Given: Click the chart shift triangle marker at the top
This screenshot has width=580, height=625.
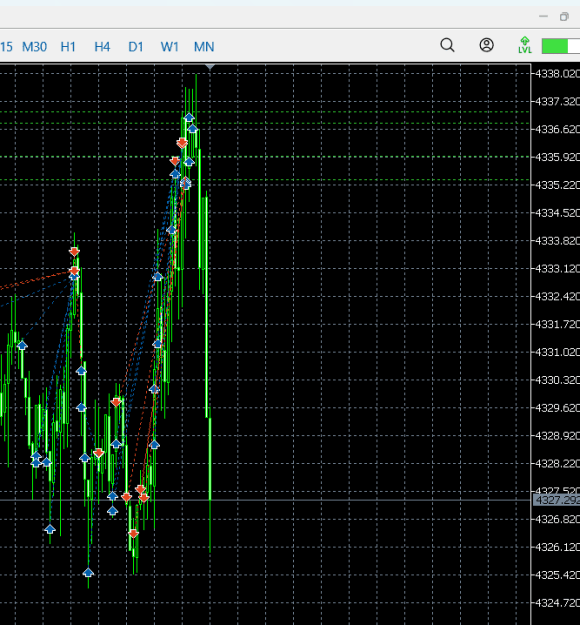Looking at the screenshot, I should pos(210,67).
